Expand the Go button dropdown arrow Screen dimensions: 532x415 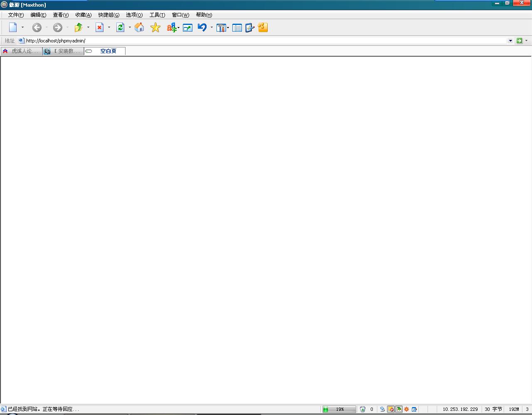click(526, 41)
